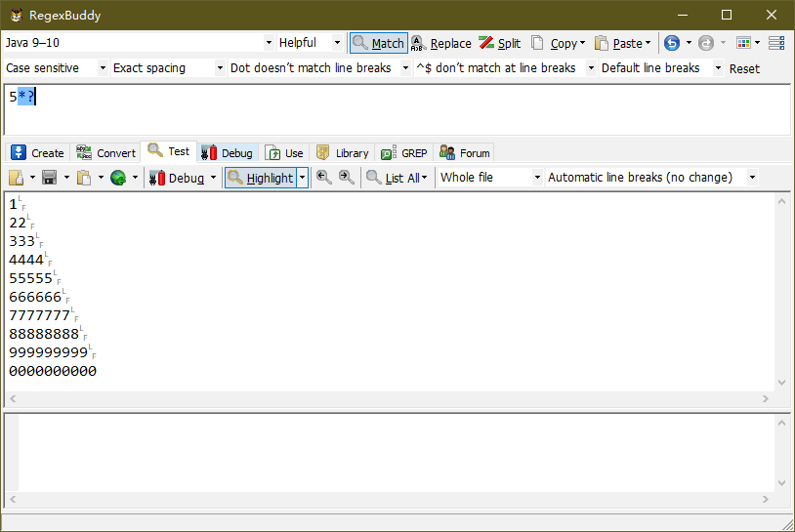This screenshot has height=532, width=795.
Task: Open the Debug tab
Action: [x=228, y=152]
